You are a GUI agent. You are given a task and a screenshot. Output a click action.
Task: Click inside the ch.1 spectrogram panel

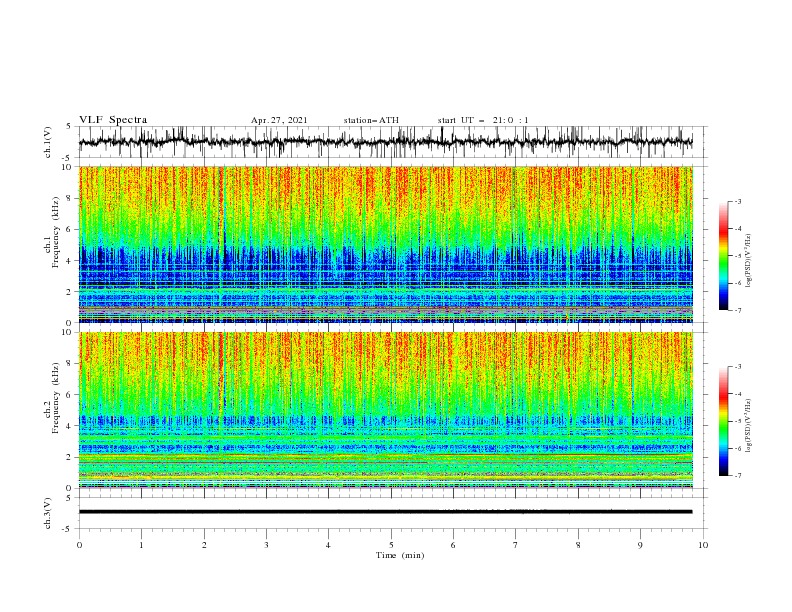tap(386, 244)
